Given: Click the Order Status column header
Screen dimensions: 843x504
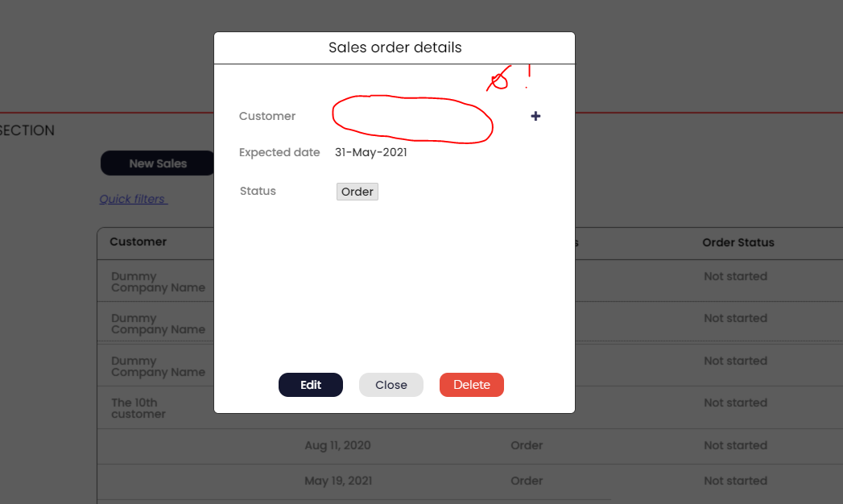Looking at the screenshot, I should (738, 242).
